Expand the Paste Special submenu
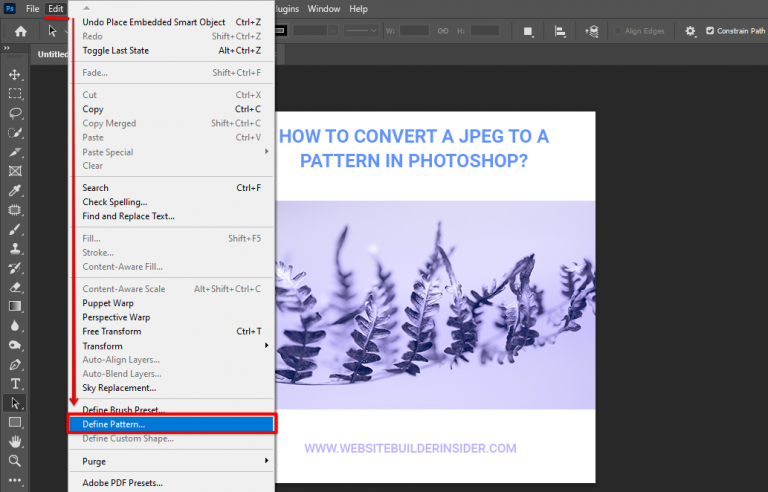The height and width of the screenshot is (492, 768). (x=266, y=151)
